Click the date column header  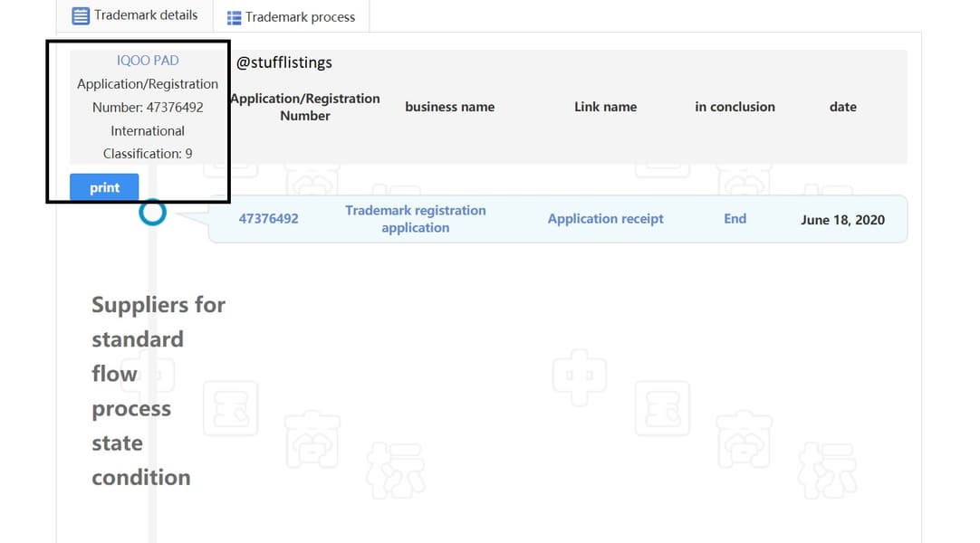pos(842,107)
